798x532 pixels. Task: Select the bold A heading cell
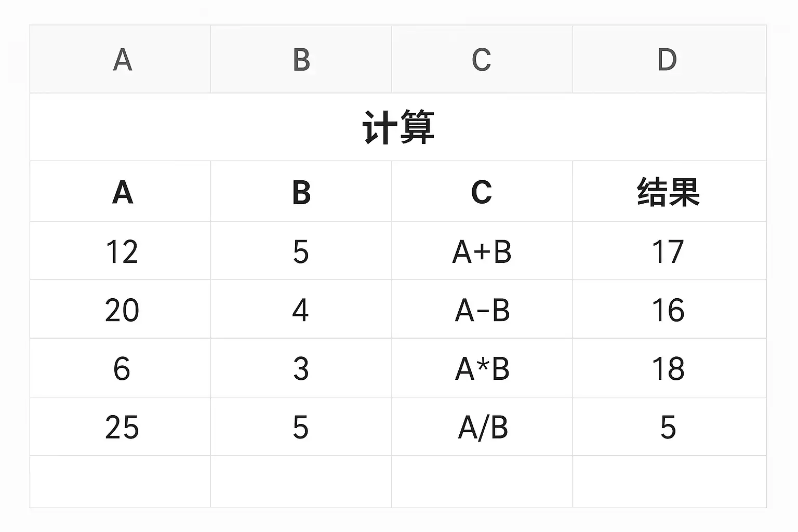pyautogui.click(x=121, y=191)
